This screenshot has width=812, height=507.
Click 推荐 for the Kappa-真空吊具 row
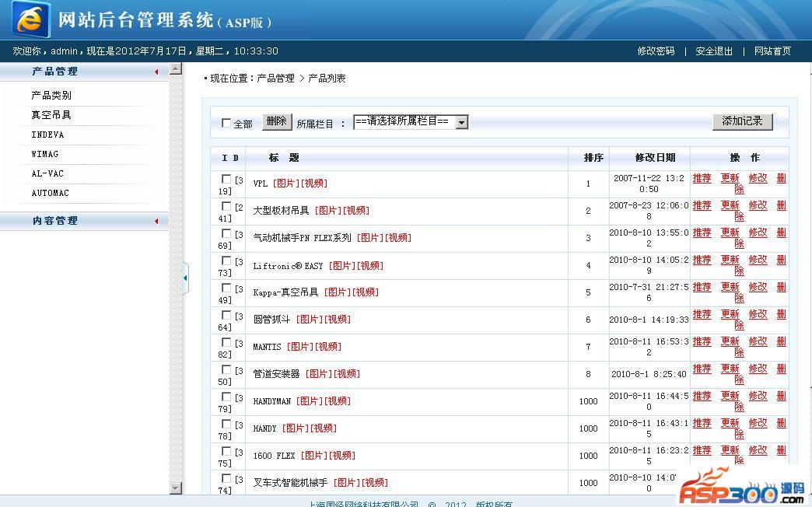click(x=702, y=287)
